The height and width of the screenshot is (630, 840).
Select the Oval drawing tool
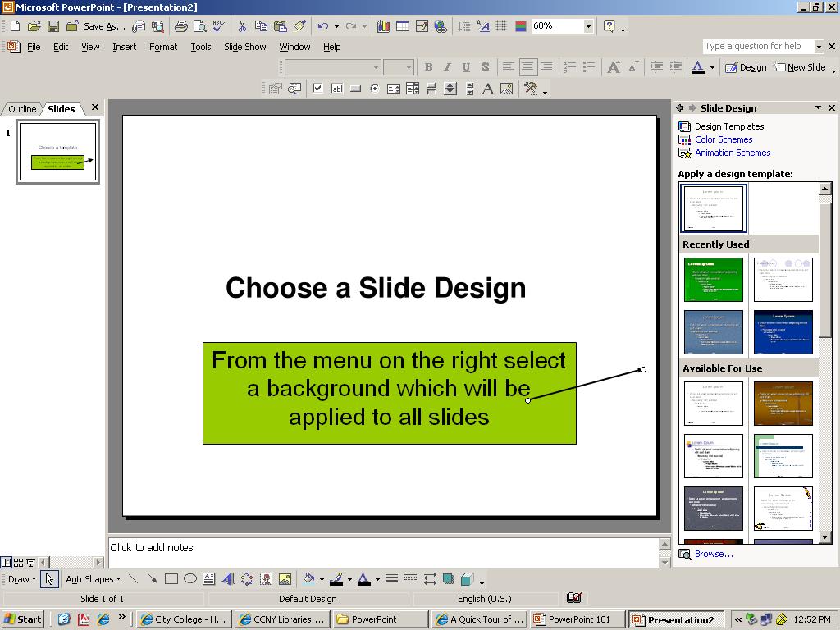[190, 579]
